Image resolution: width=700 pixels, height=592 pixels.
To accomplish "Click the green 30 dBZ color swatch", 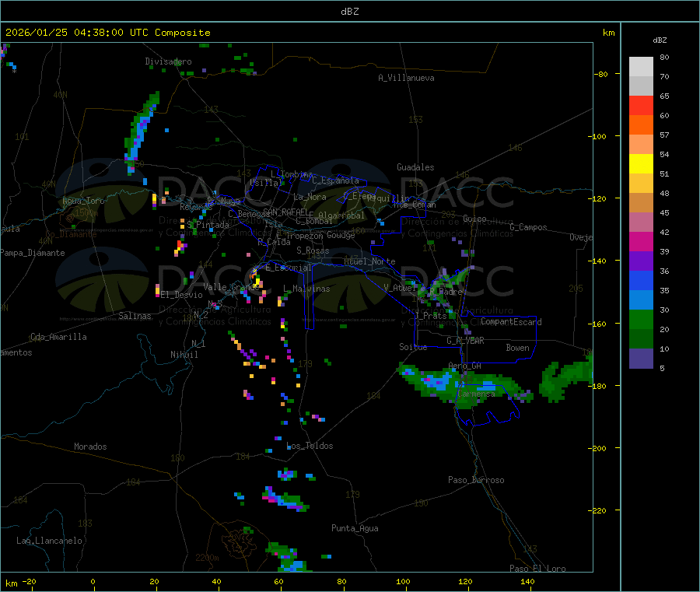I will 641,320.
